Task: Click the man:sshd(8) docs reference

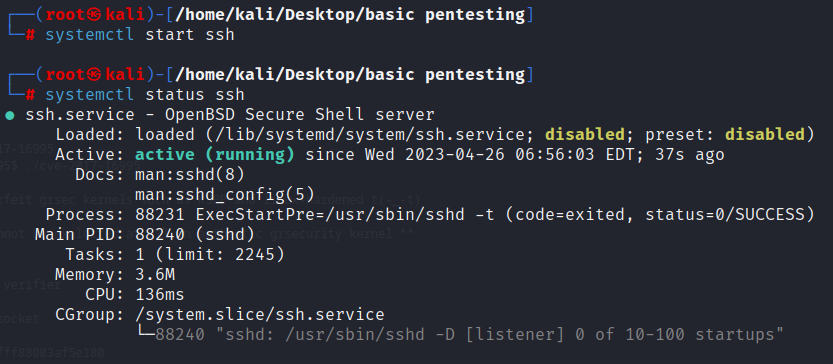Action: pos(190,175)
